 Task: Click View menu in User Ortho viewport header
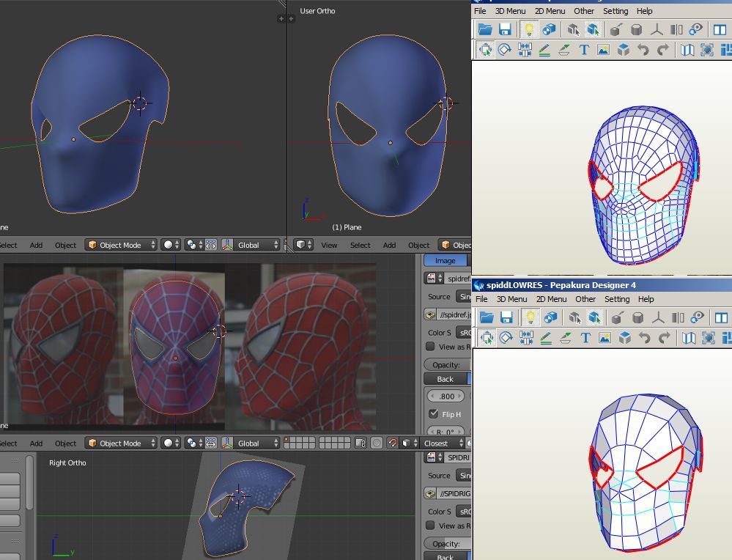pyautogui.click(x=329, y=245)
